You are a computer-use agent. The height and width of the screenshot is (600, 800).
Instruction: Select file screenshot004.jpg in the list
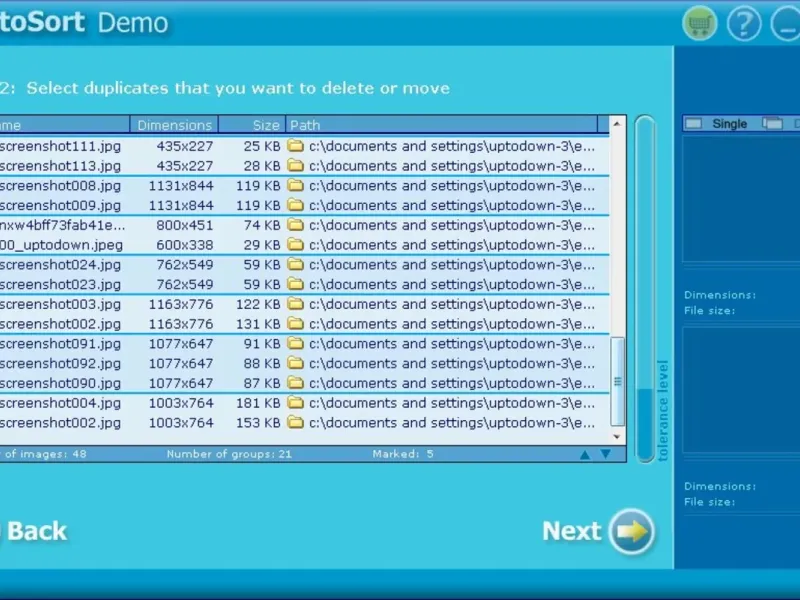pyautogui.click(x=60, y=403)
